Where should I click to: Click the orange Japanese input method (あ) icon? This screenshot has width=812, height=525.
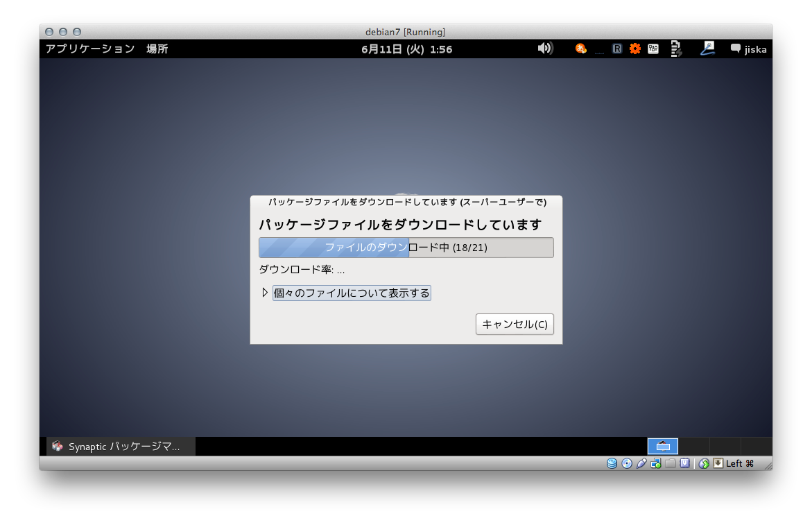[581, 49]
